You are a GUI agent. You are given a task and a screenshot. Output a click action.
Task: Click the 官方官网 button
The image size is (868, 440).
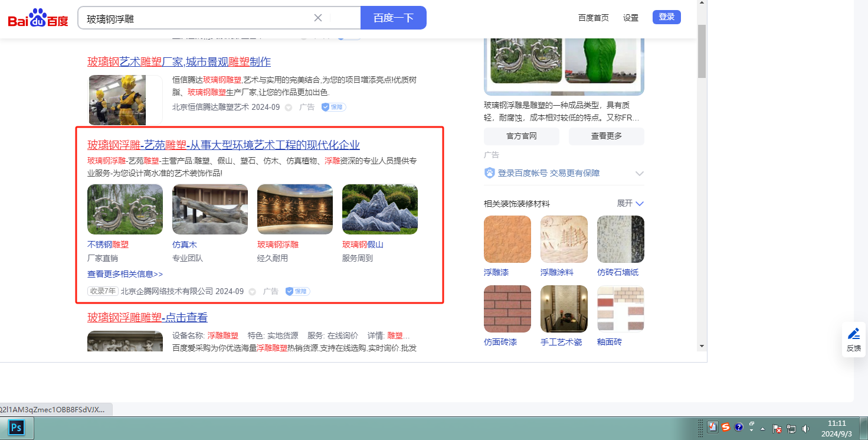click(522, 136)
